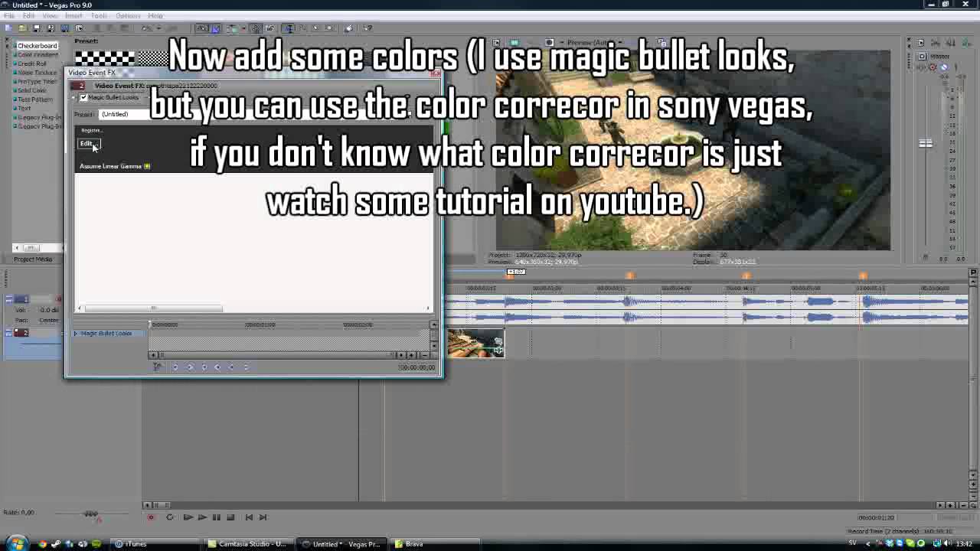Click the Windows Start button
Screen dimensions: 980x551
(15, 543)
